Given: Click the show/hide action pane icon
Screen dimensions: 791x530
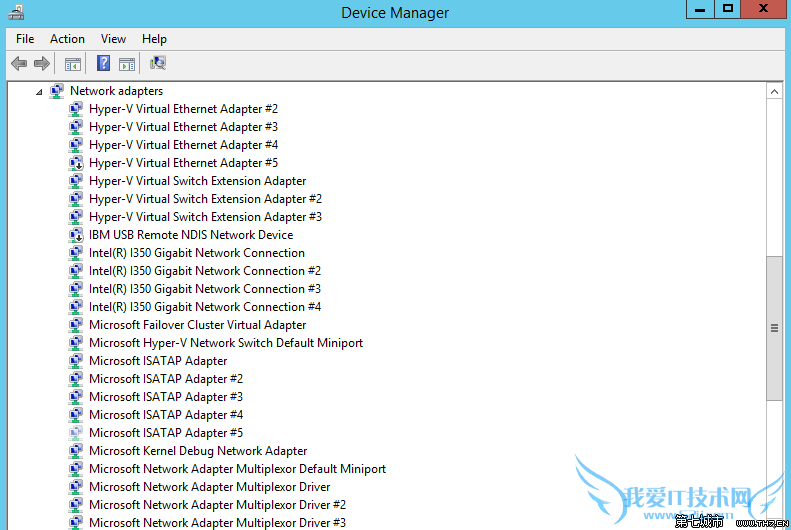Looking at the screenshot, I should [x=127, y=64].
